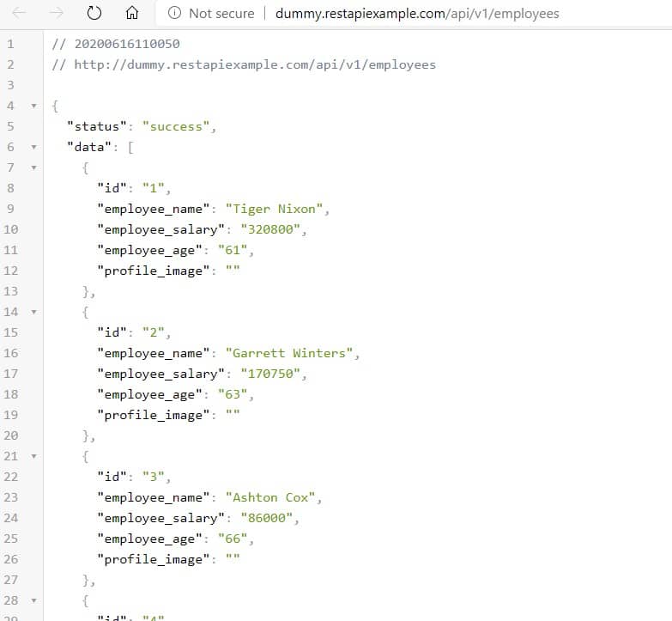672x621 pixels.
Task: Click the "status" key
Action: [x=97, y=126]
